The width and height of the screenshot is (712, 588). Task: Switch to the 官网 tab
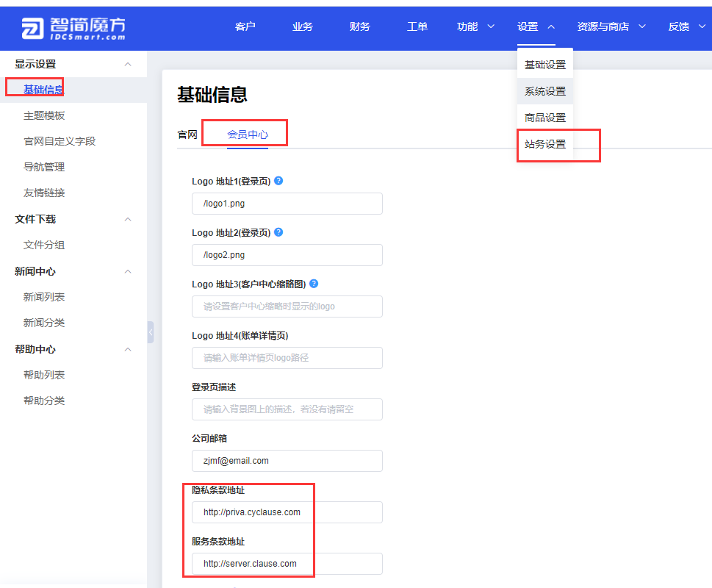[x=187, y=135]
